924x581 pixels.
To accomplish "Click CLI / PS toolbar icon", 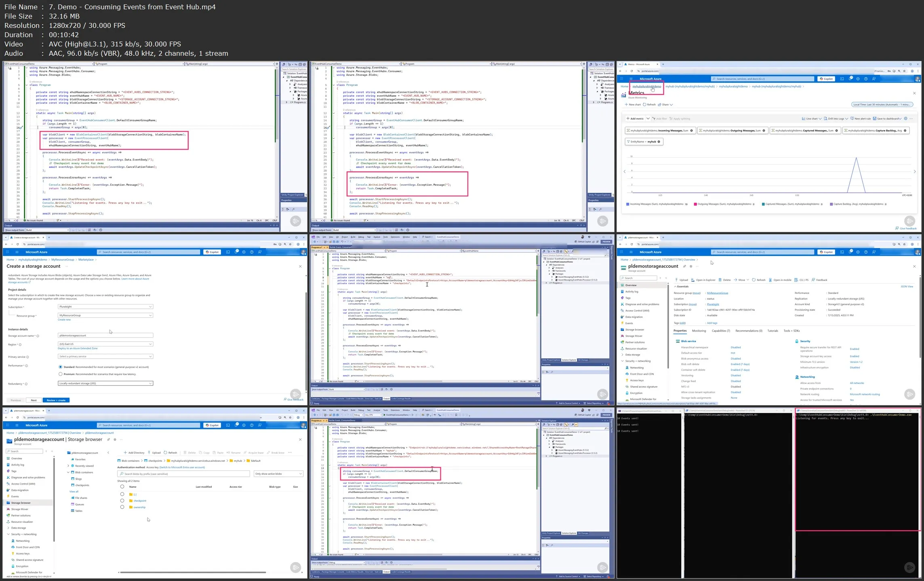I will point(796,280).
